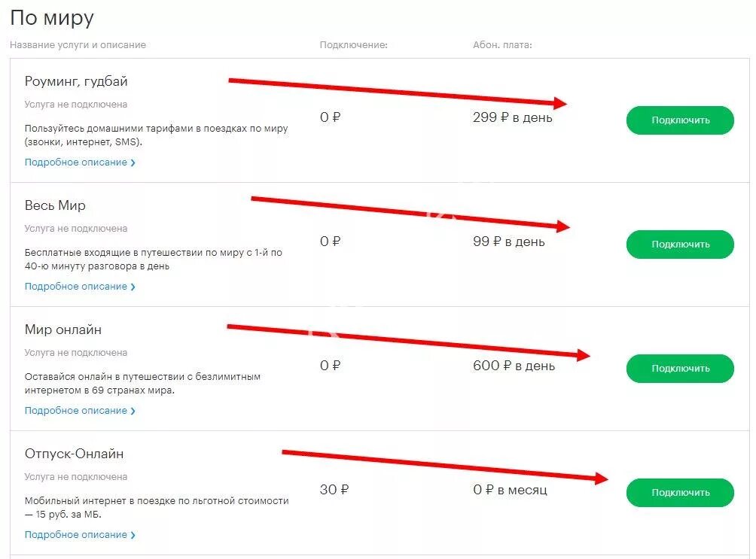Select the Весь Мир service title

click(x=55, y=205)
